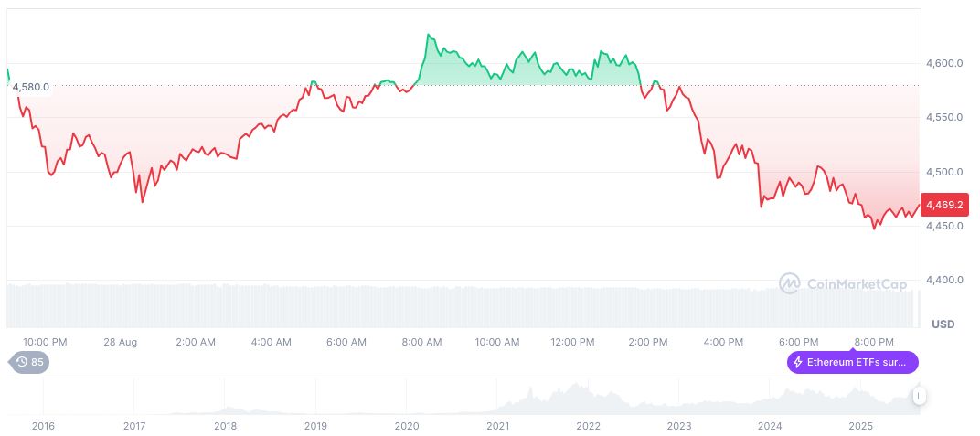Click the 4,400.0 price axis label
Image resolution: width=980 pixels, height=436 pixels.
click(x=944, y=280)
